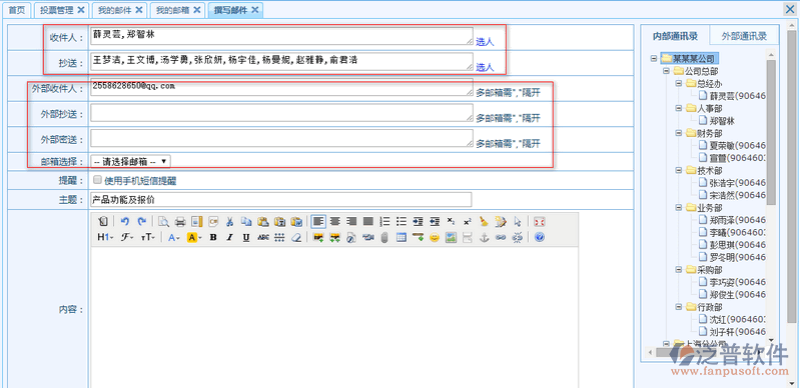Screen dimensions: 800x388
Task: Justify the text fully
Action: point(368,221)
